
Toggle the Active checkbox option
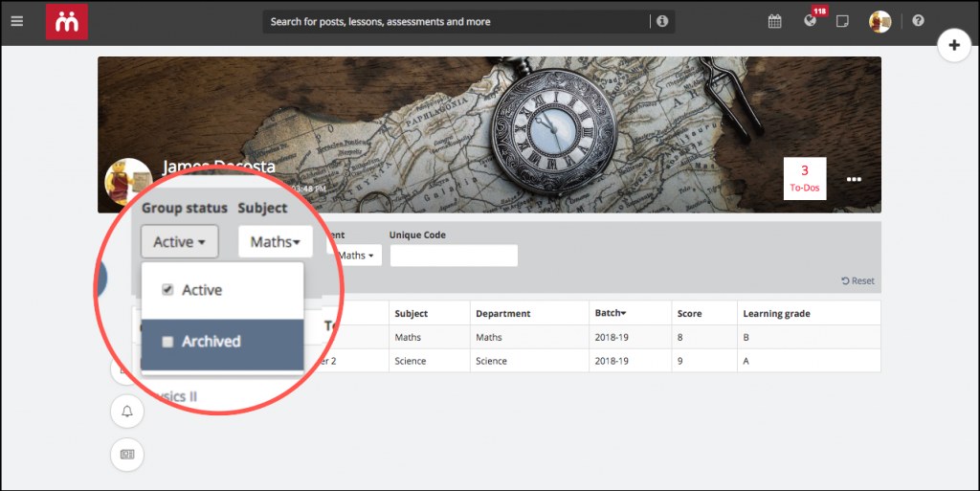click(167, 289)
